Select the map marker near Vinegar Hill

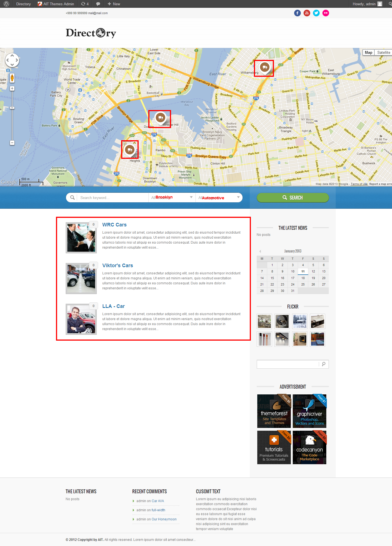(x=160, y=118)
